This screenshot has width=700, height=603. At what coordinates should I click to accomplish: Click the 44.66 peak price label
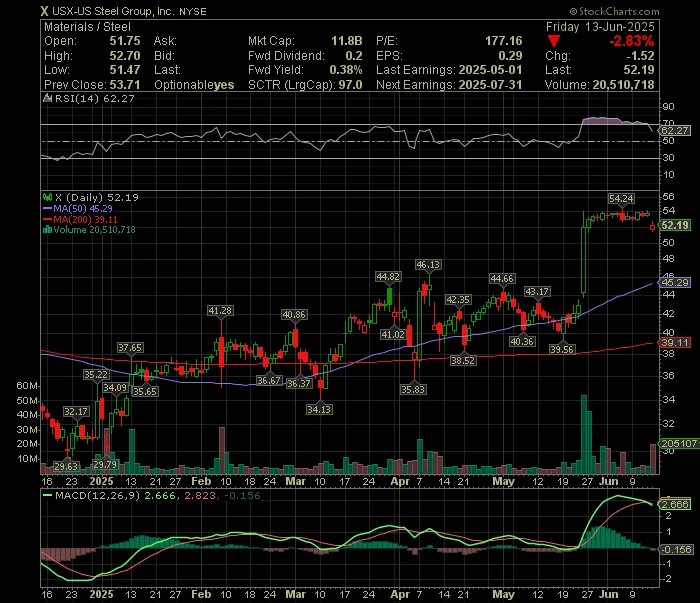coord(502,279)
